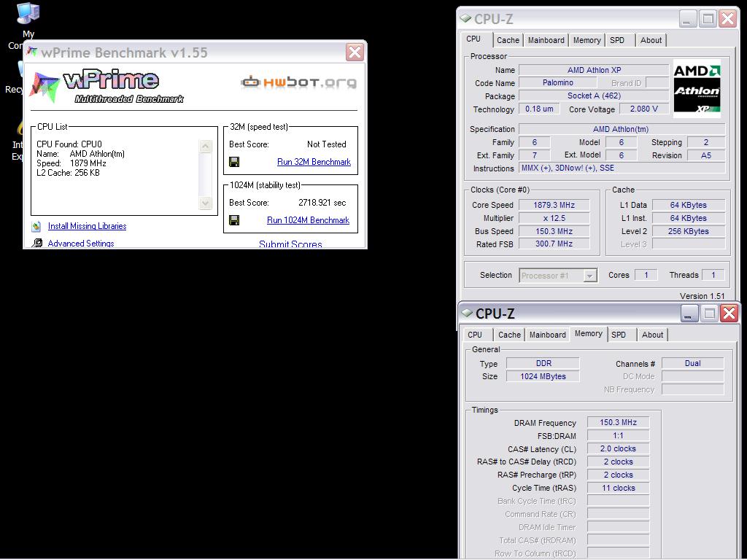The width and height of the screenshot is (747, 560).
Task: Click scroll down arrow in CPU List
Action: click(x=205, y=203)
